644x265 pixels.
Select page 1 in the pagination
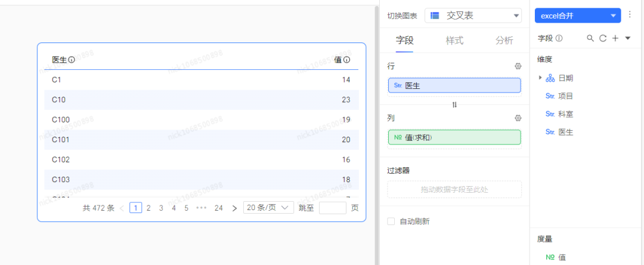135,208
